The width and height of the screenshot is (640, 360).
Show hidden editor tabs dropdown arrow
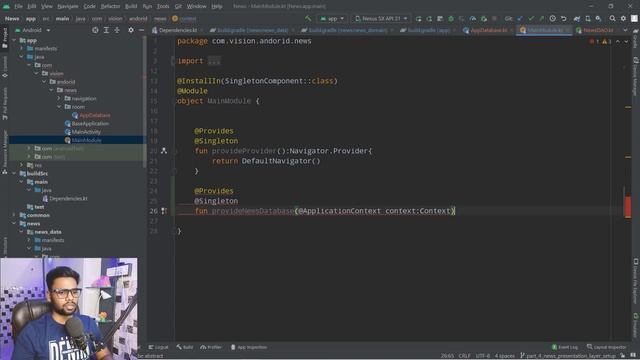625,30
